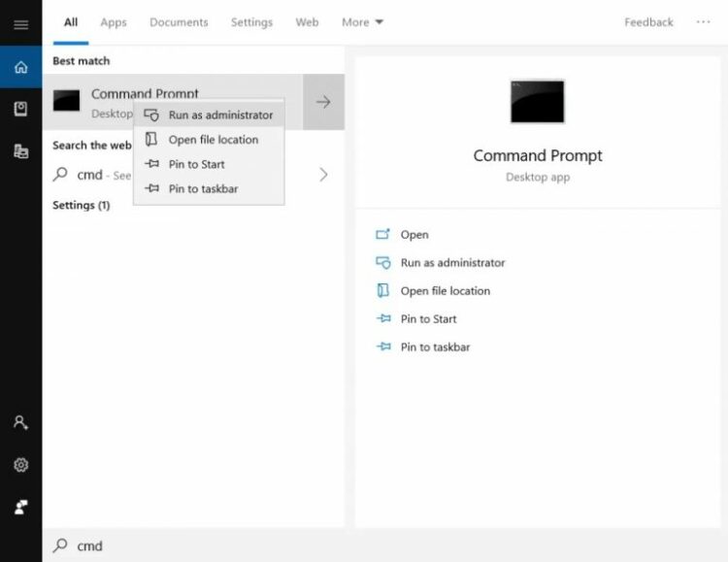Click the Open icon in the preview pane
The width and height of the screenshot is (728, 562).
pyautogui.click(x=382, y=234)
